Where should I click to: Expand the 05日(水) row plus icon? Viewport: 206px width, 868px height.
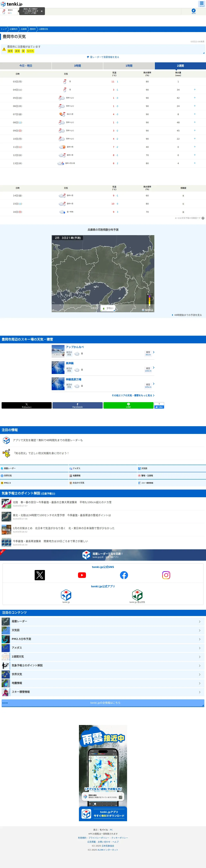point(195,98)
